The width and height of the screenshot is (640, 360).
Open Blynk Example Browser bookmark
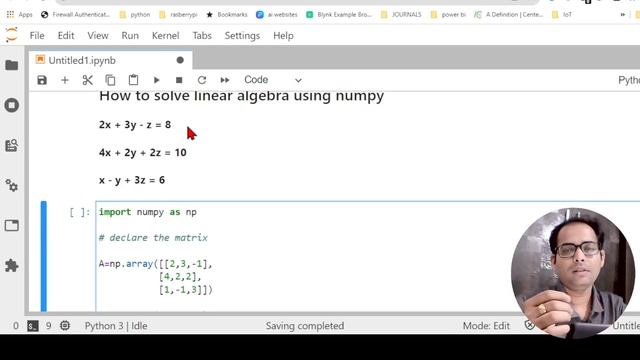pyautogui.click(x=339, y=15)
